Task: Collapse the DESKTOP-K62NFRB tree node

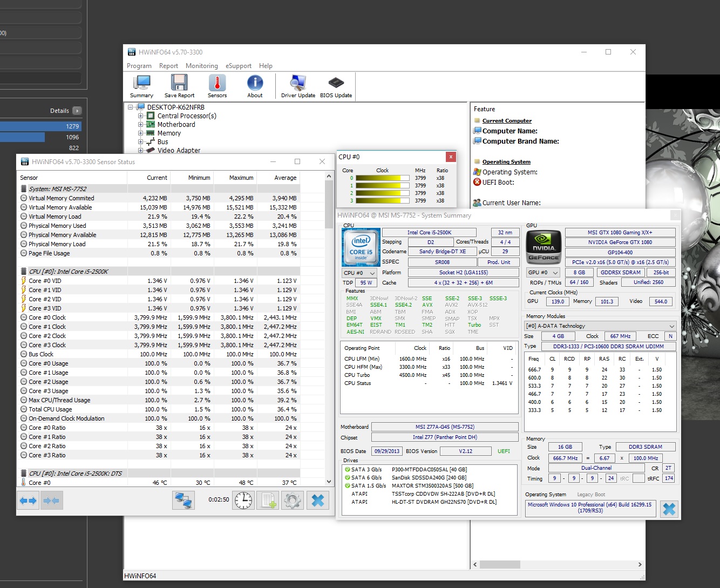Action: pyautogui.click(x=131, y=107)
